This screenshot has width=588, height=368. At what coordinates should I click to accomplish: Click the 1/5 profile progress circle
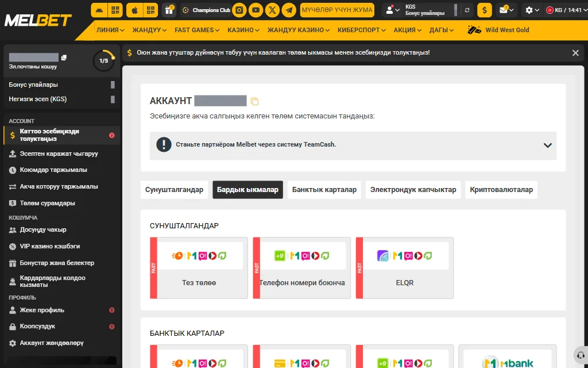point(103,60)
